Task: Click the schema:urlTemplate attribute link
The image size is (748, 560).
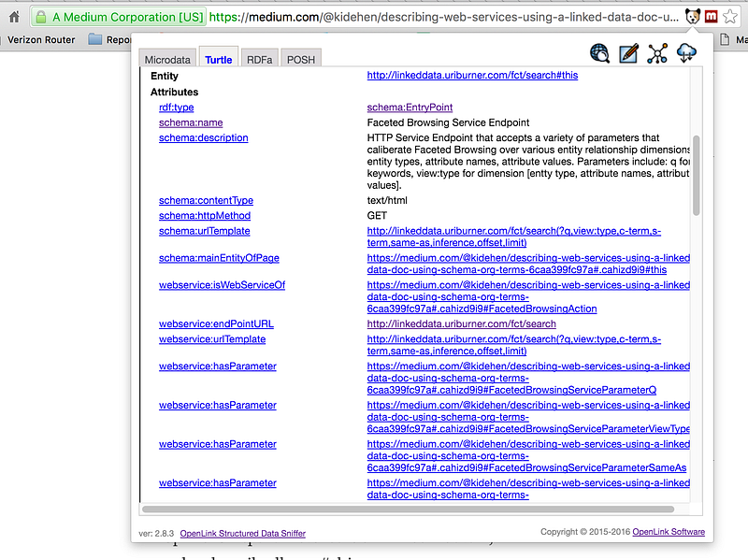Action: click(204, 231)
